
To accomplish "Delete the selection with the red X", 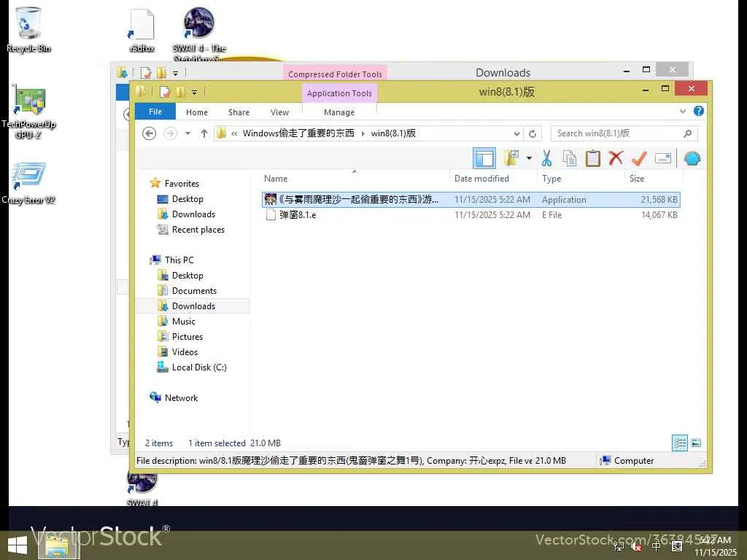I will [x=616, y=157].
